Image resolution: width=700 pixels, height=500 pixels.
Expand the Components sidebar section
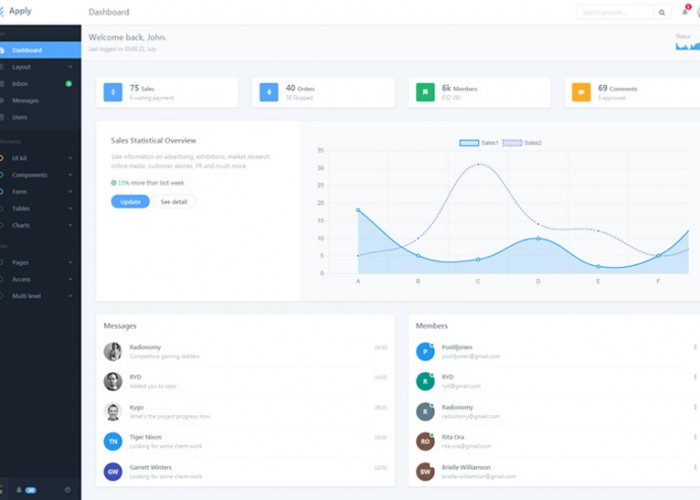[41, 175]
